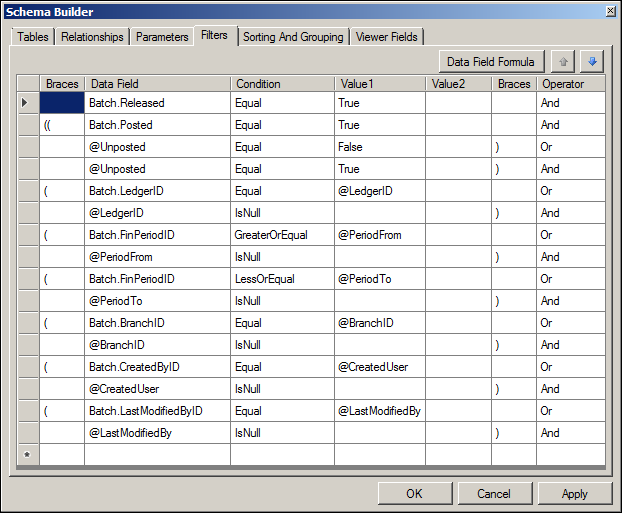Switch to the Tables tab
Image resolution: width=622 pixels, height=513 pixels.
(x=32, y=37)
